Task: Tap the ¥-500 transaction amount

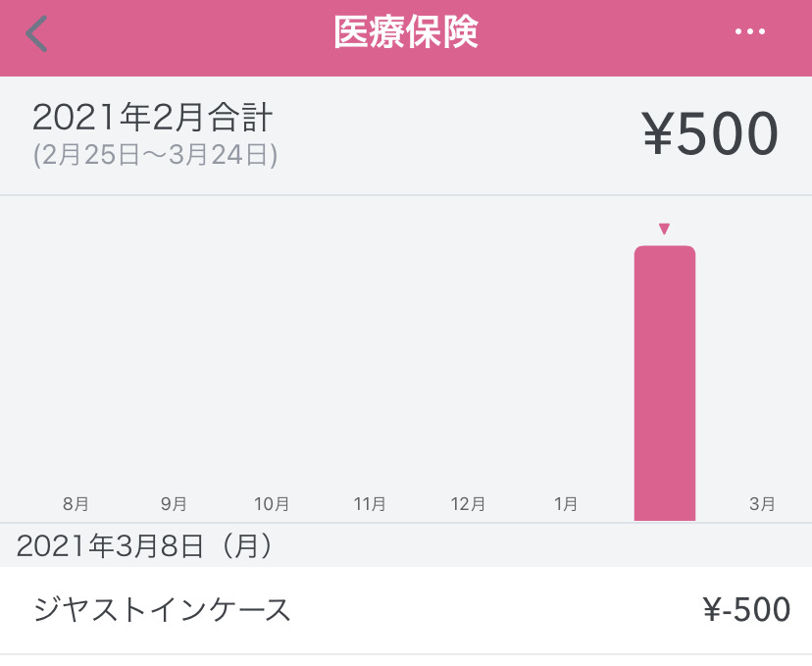Action: point(746,610)
